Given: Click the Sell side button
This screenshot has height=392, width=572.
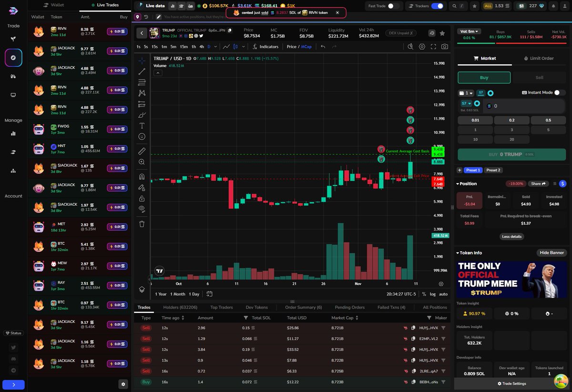Looking at the screenshot, I should 540,78.
